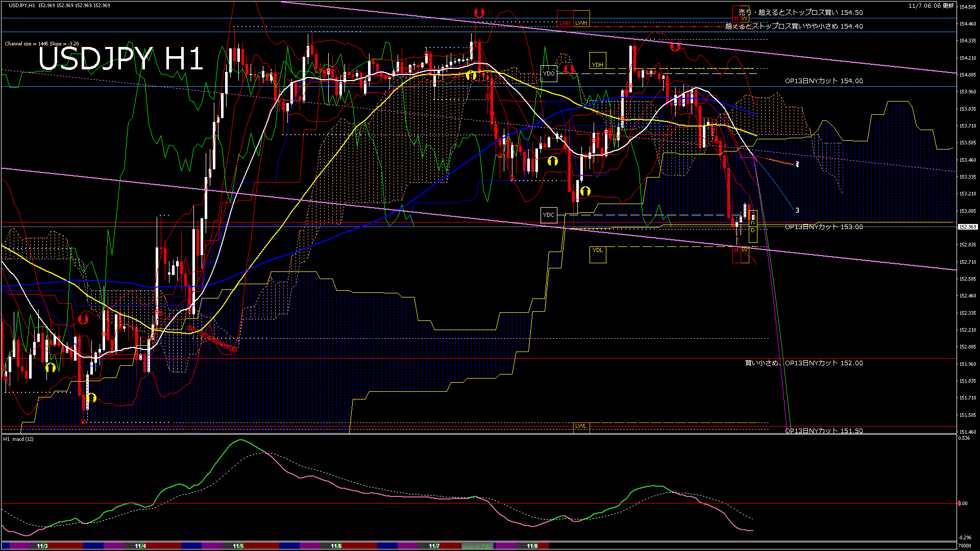Click the '買い小さめ OP13日NYカット 152.00' label
The image size is (980, 551).
tap(803, 363)
